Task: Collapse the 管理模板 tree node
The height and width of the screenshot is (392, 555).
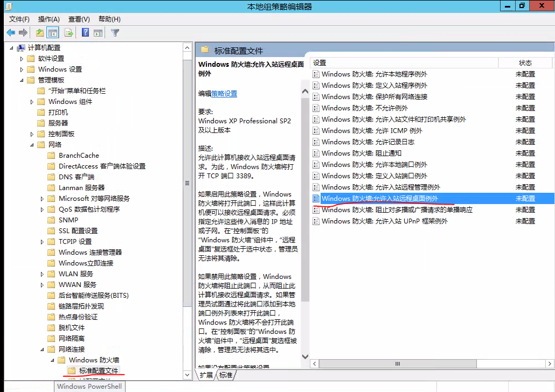Action: 22,80
